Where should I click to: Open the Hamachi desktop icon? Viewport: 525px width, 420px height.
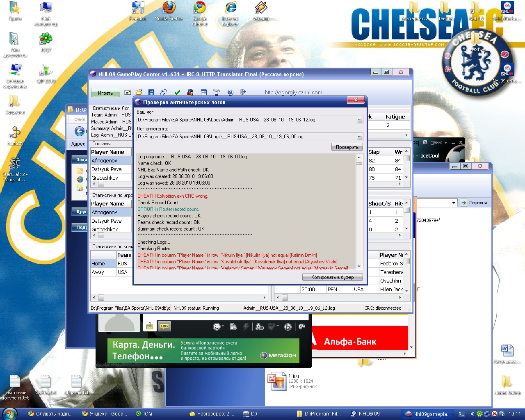pos(15,136)
